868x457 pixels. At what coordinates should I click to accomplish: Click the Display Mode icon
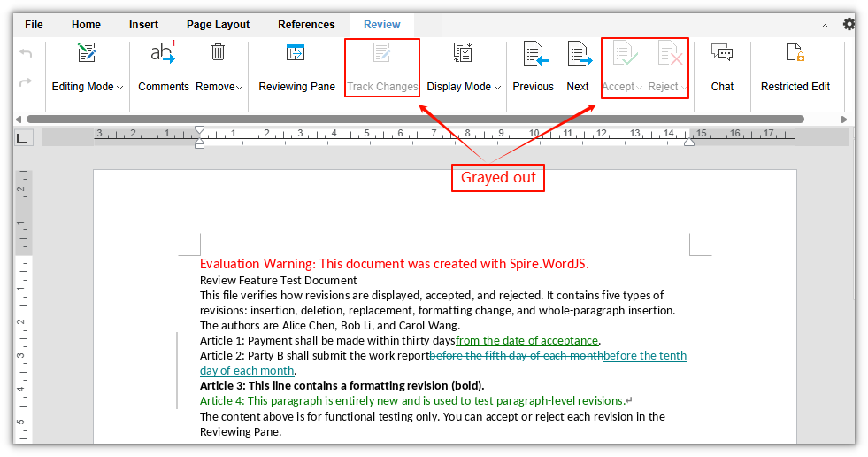tap(462, 52)
